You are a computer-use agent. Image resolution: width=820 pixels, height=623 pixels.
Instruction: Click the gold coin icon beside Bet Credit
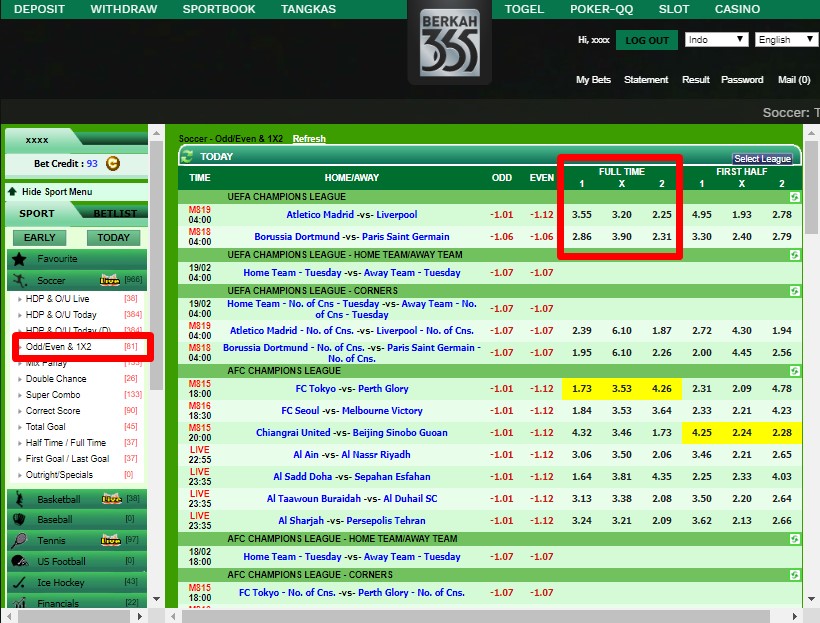click(112, 164)
